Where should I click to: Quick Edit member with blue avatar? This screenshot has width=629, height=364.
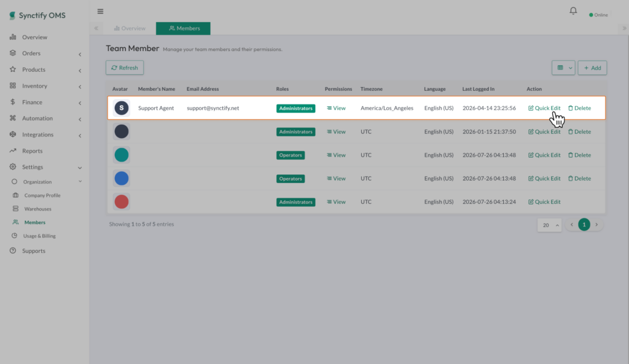[x=544, y=179]
